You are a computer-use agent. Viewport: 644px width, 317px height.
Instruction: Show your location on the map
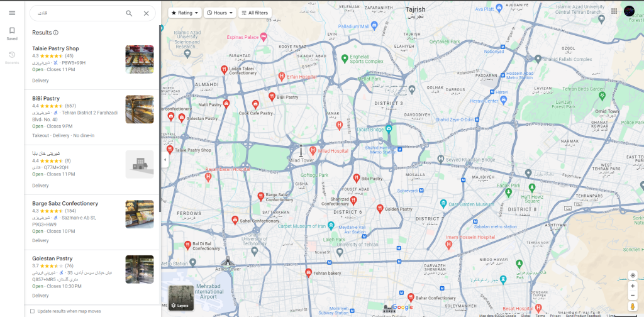click(633, 275)
